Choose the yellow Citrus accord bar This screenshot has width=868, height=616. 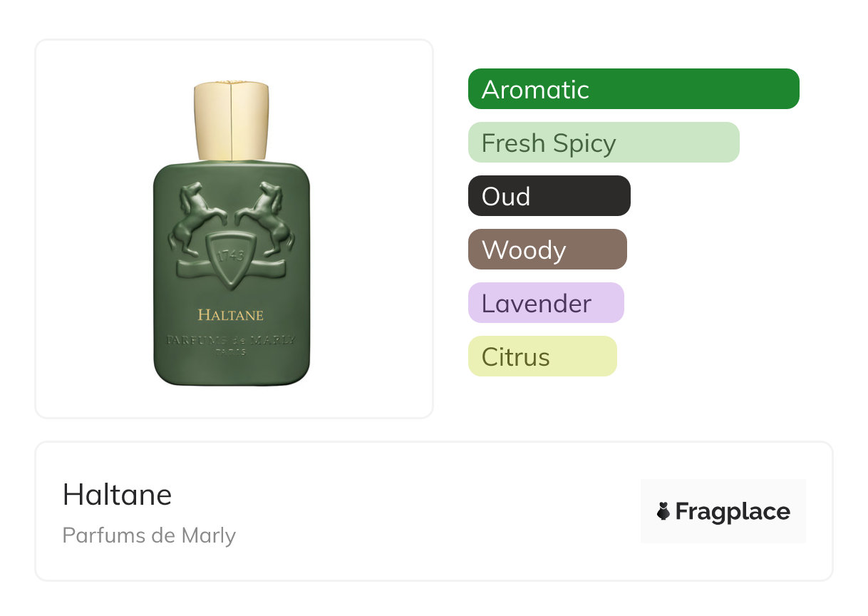[x=542, y=356]
